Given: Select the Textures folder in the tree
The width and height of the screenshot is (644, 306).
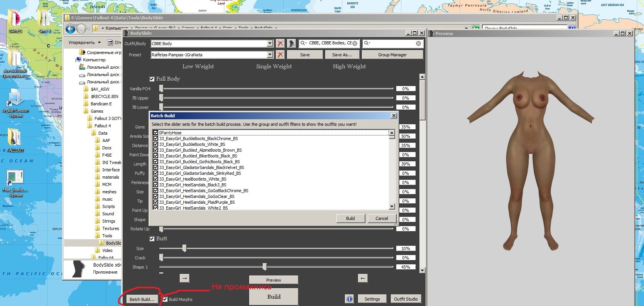Looking at the screenshot, I should pyautogui.click(x=110, y=228).
